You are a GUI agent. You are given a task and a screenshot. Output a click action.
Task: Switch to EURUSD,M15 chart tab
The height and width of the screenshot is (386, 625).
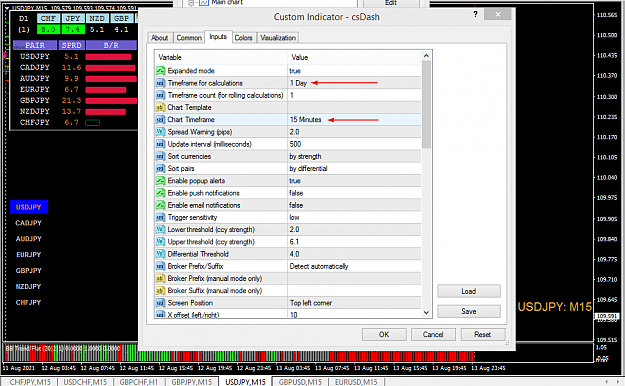coord(356,382)
